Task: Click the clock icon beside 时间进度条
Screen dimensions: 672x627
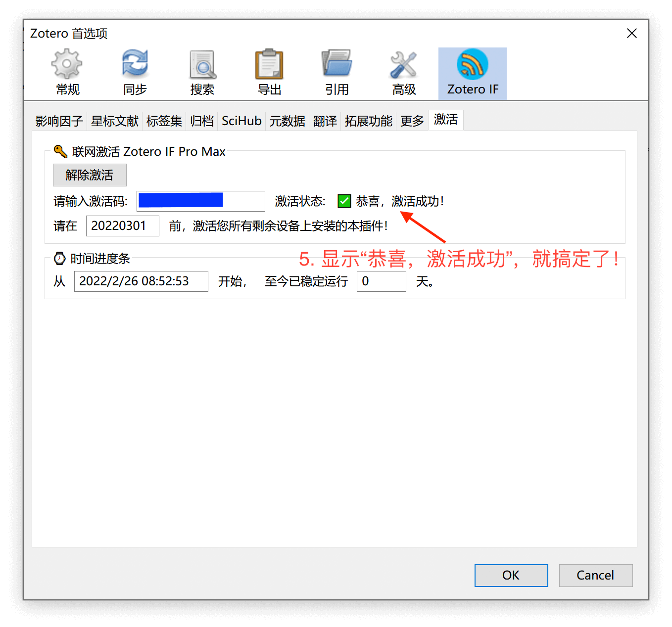Action: click(x=59, y=258)
